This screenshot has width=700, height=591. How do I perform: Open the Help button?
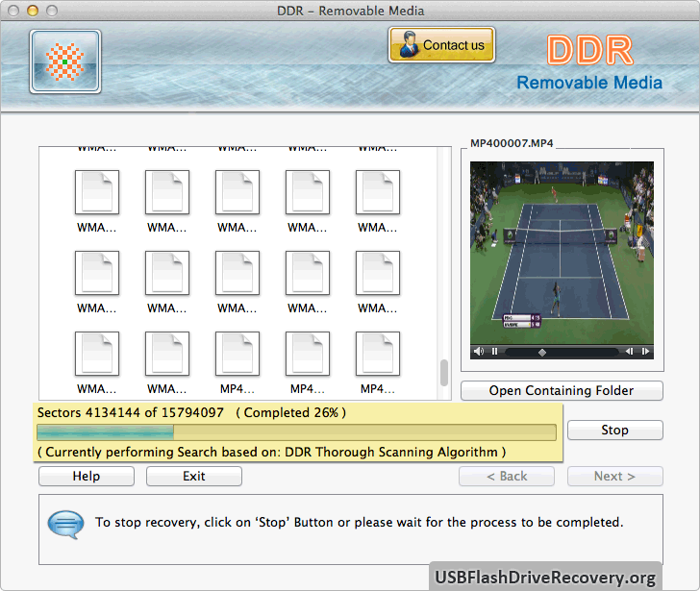click(87, 476)
